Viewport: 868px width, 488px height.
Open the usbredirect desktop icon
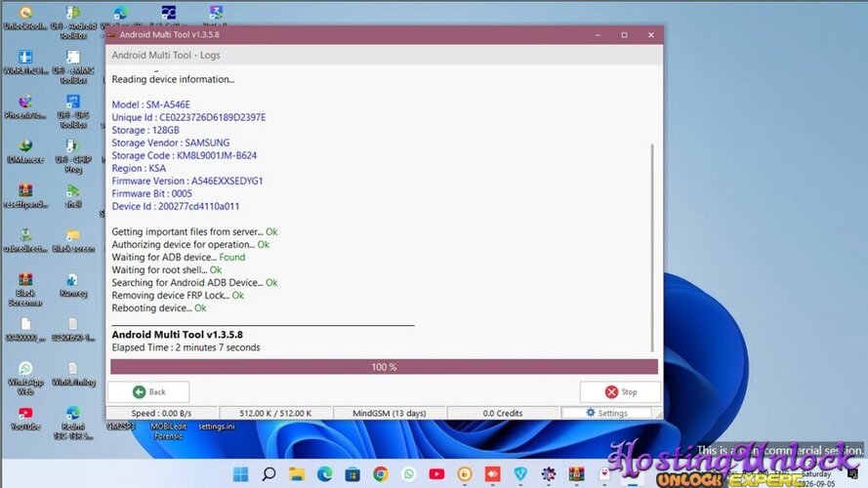(25, 241)
